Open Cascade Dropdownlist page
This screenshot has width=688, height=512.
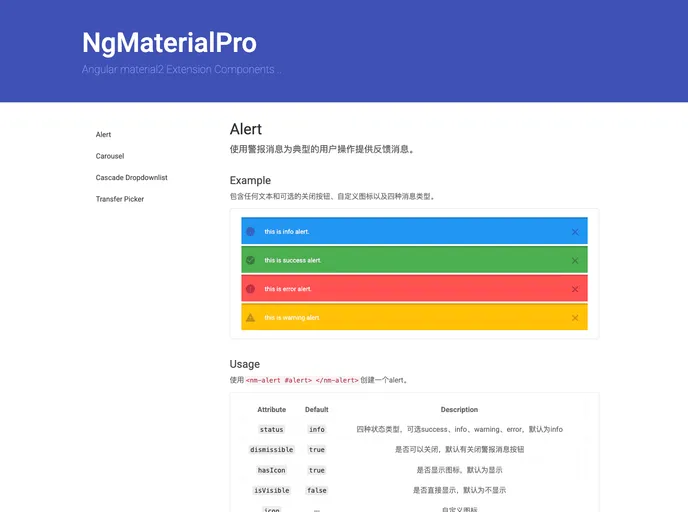click(x=132, y=178)
